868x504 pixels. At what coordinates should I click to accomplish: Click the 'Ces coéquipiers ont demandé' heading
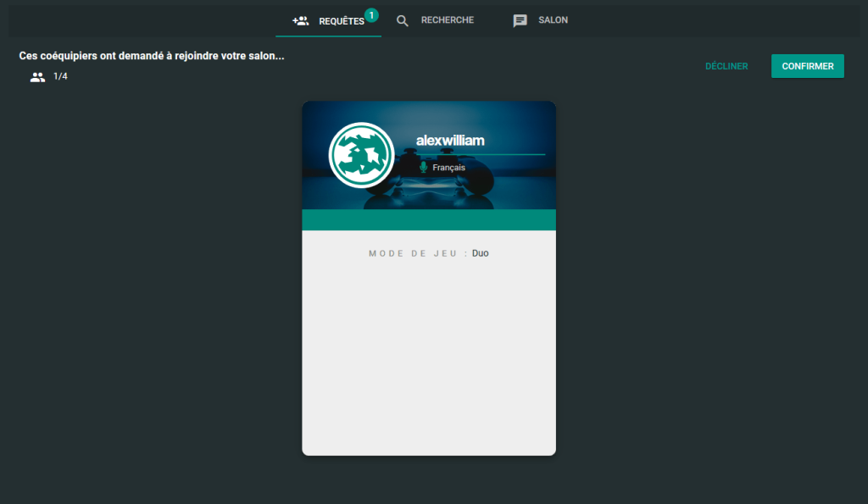coord(152,56)
